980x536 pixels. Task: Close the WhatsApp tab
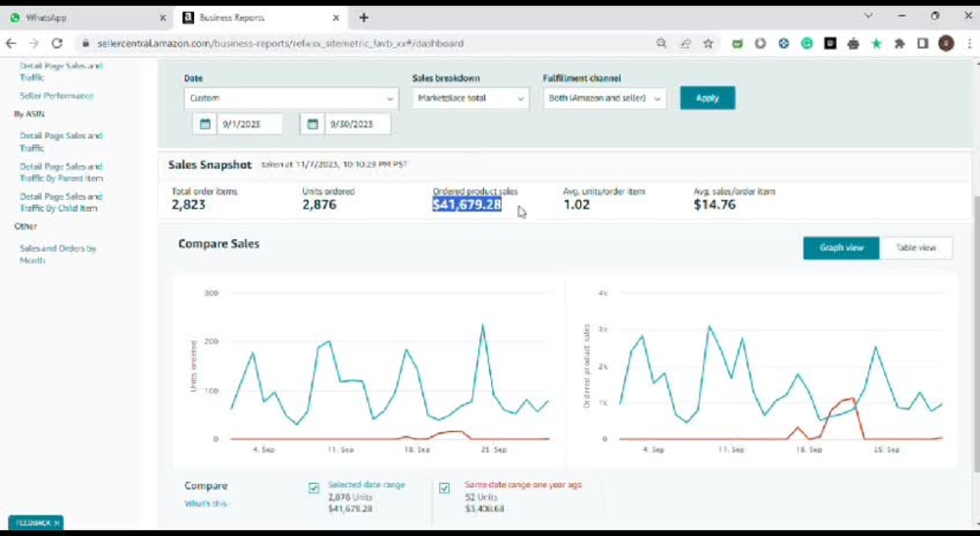pos(163,18)
